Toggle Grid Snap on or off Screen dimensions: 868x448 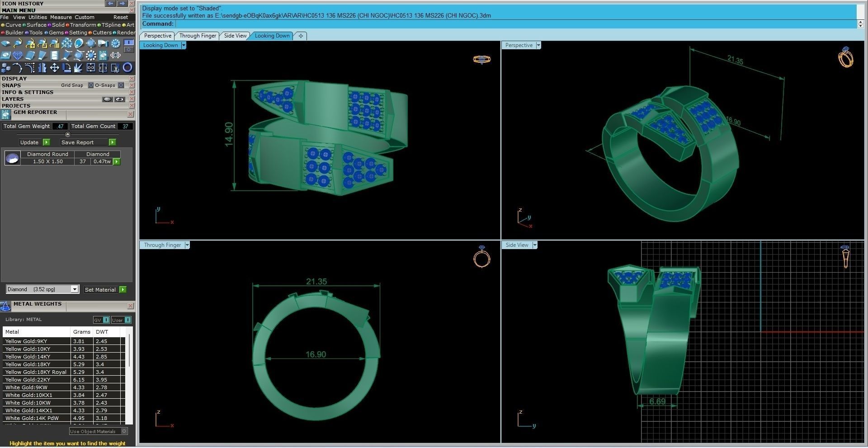click(91, 85)
